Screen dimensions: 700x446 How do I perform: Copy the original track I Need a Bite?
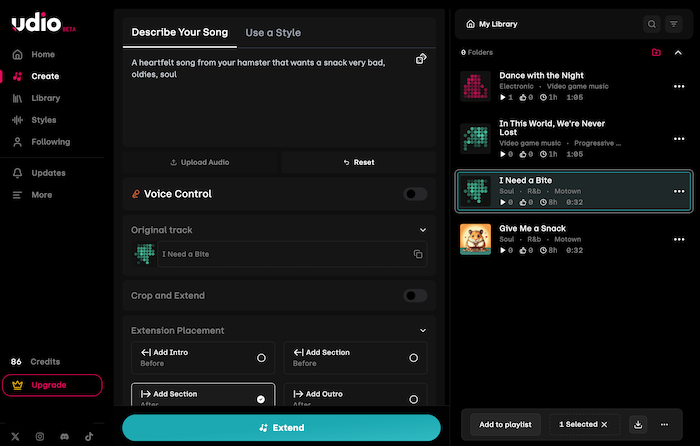[x=418, y=255]
